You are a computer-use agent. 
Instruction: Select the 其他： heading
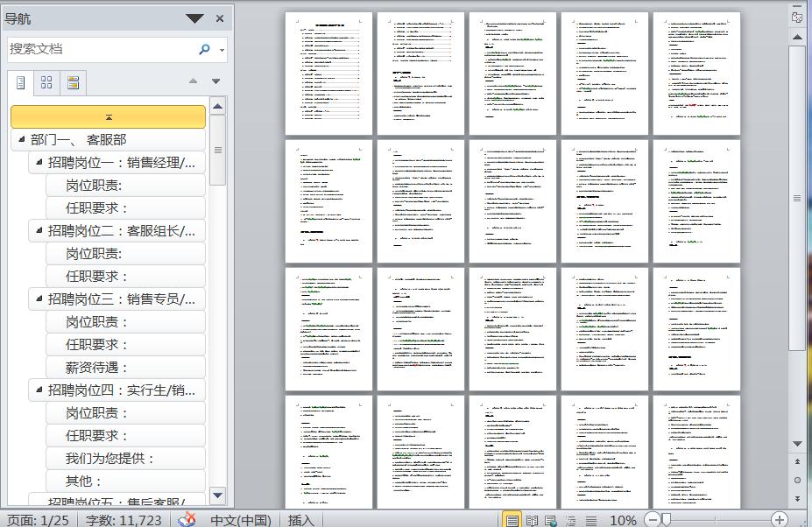[x=125, y=481]
